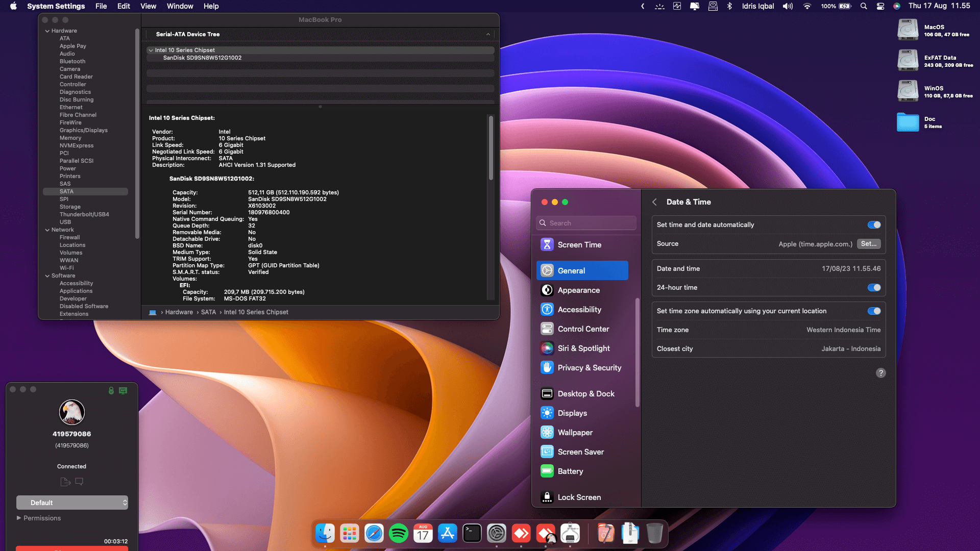
Task: Click the Set... button for time source
Action: tap(869, 244)
